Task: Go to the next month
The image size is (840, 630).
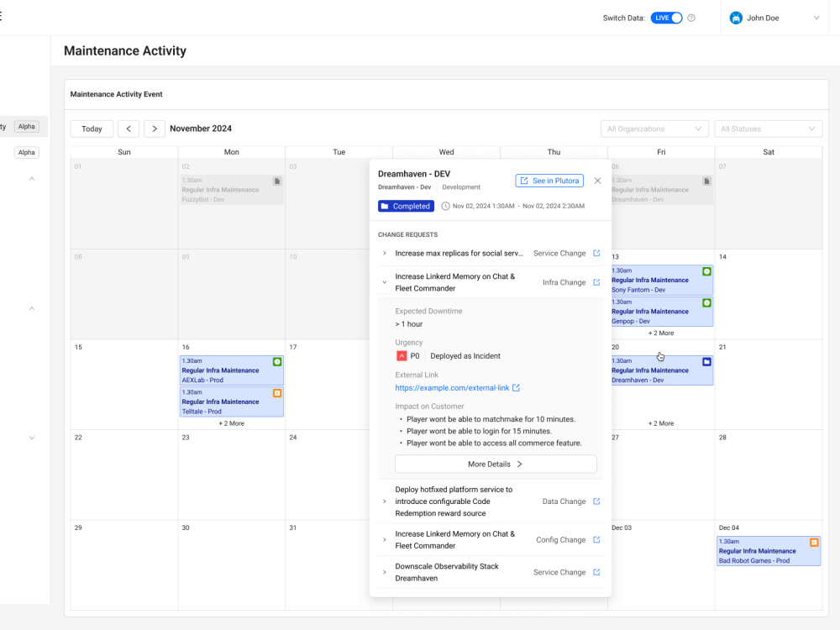Action: 155,129
